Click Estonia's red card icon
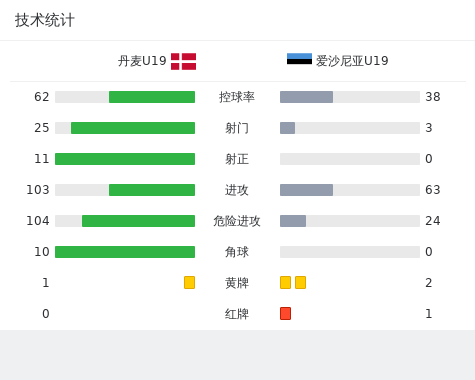This screenshot has height=380, width=475. coord(285,314)
